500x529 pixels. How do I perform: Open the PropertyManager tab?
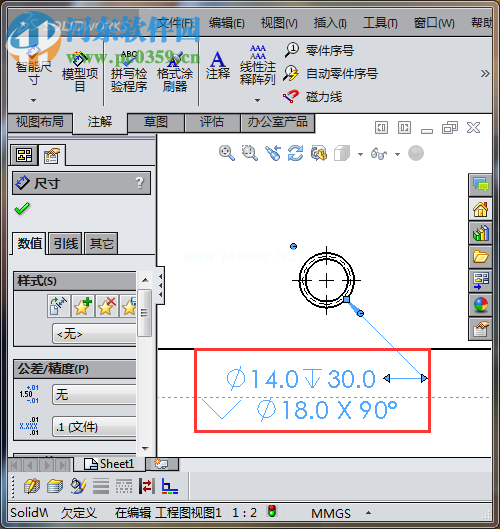(x=52, y=155)
